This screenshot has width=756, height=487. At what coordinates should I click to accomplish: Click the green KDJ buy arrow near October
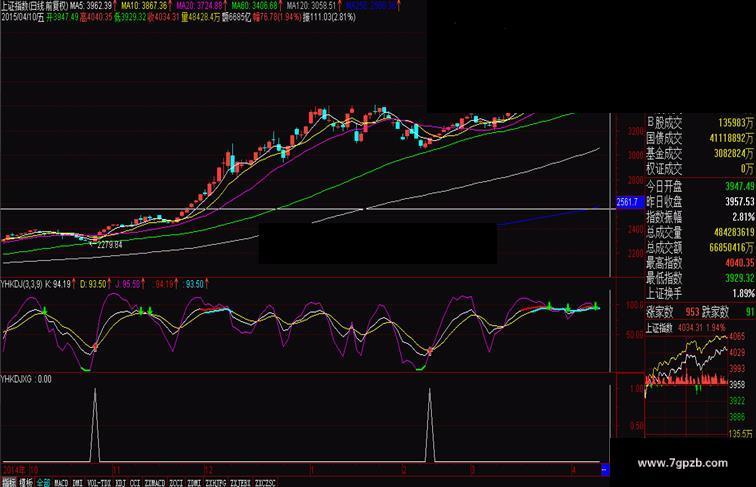pyautogui.click(x=45, y=311)
